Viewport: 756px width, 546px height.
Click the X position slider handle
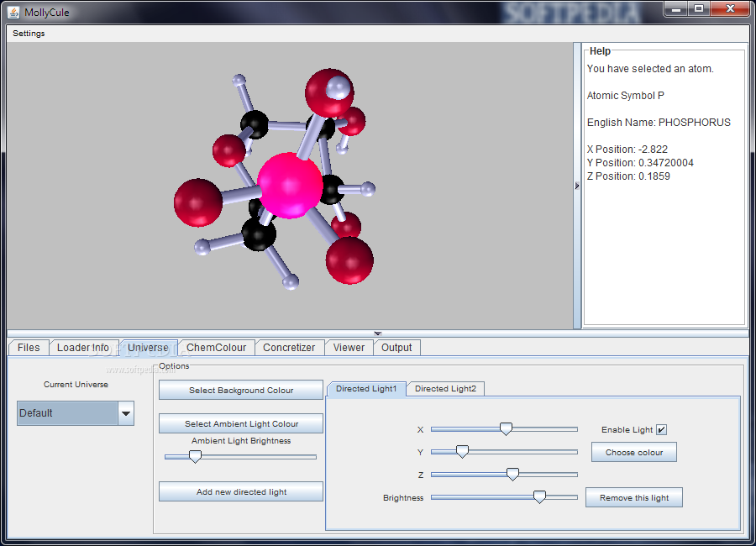click(506, 428)
